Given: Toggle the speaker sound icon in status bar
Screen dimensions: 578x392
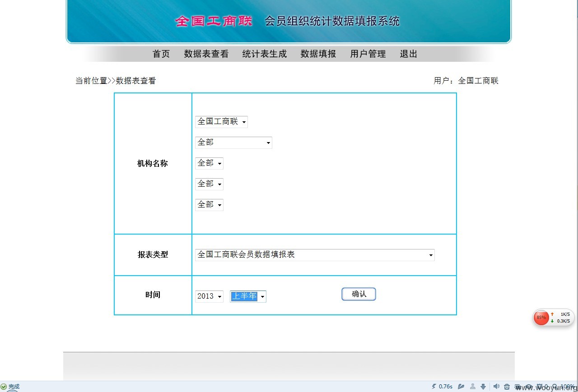Looking at the screenshot, I should tap(496, 387).
